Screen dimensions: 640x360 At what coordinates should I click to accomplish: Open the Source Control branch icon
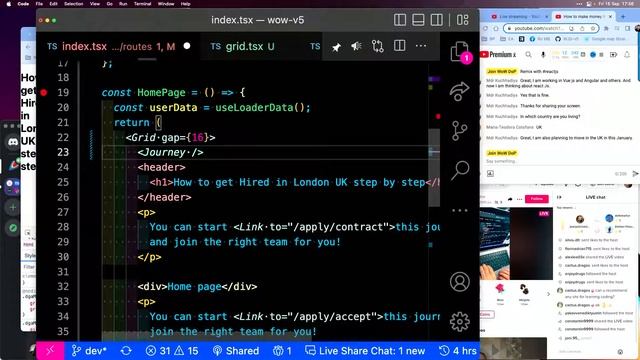coord(460,131)
